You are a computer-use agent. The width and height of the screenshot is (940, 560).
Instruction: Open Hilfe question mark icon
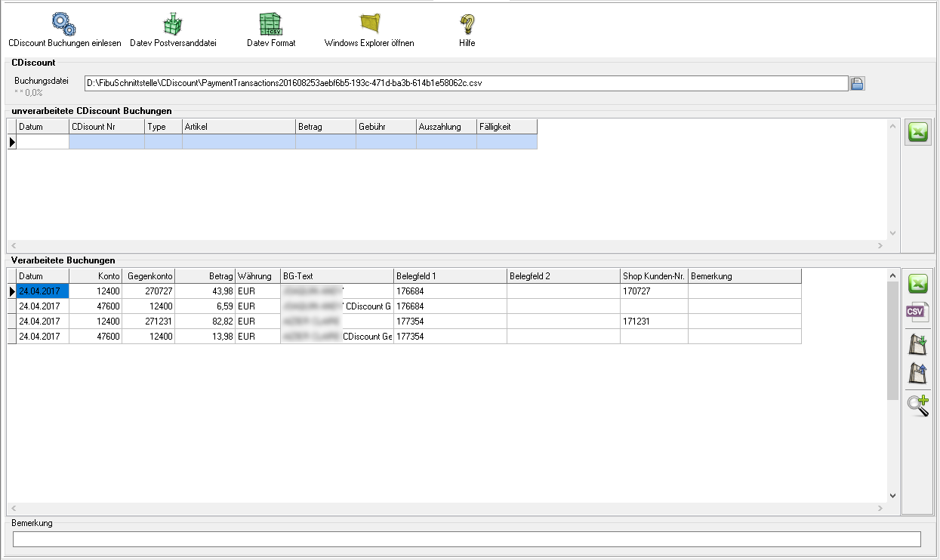tap(467, 25)
